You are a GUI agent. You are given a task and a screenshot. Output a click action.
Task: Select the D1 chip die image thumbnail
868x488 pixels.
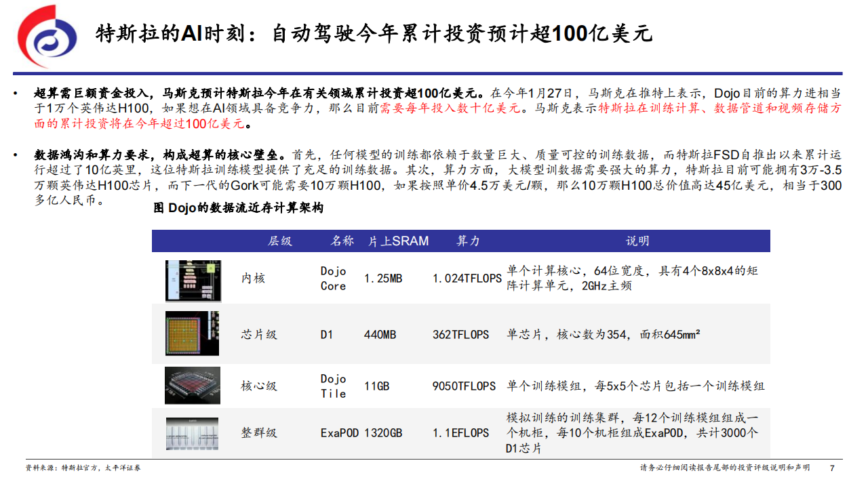(x=193, y=333)
